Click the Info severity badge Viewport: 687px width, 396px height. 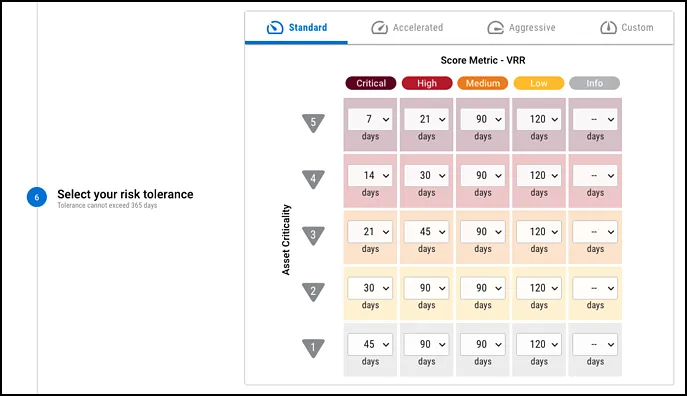595,83
